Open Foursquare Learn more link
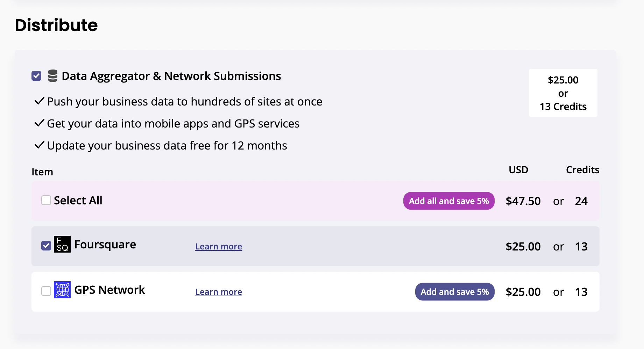This screenshot has width=644, height=349. tap(219, 247)
